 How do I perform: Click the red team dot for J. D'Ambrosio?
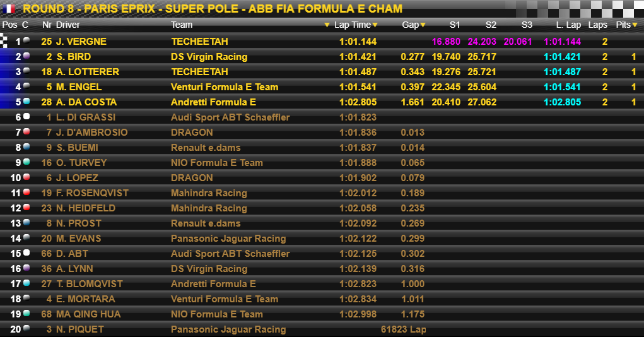26,131
